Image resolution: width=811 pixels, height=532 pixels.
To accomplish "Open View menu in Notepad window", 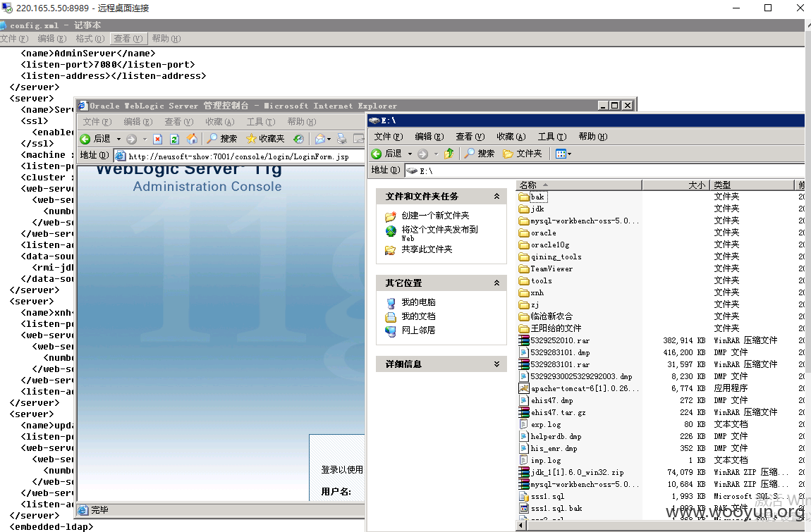I will pyautogui.click(x=128, y=39).
